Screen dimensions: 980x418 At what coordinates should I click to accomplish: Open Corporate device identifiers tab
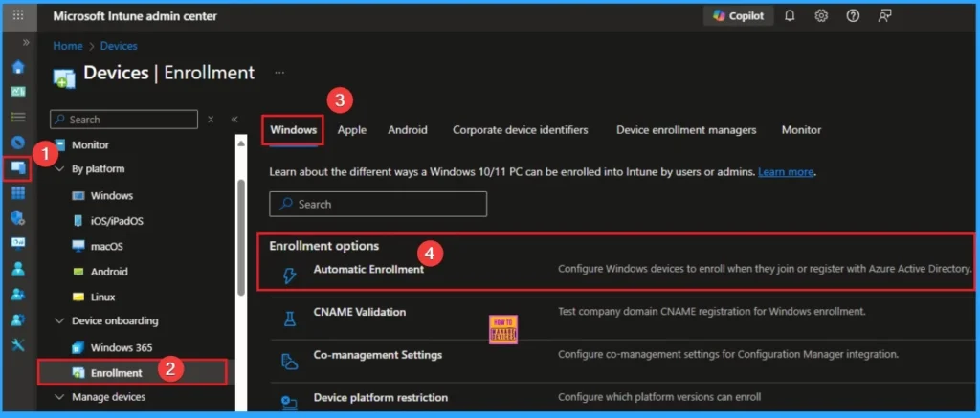[x=520, y=130]
